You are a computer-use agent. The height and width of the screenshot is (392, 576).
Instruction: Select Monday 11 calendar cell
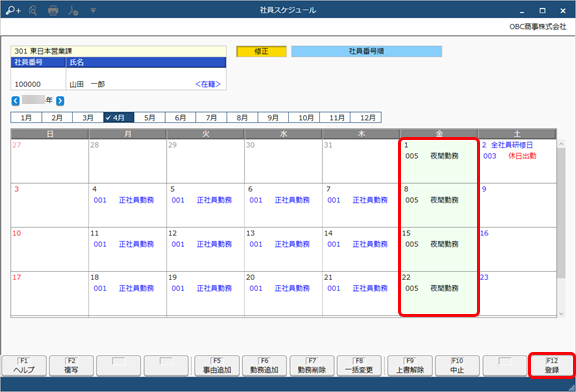127,249
